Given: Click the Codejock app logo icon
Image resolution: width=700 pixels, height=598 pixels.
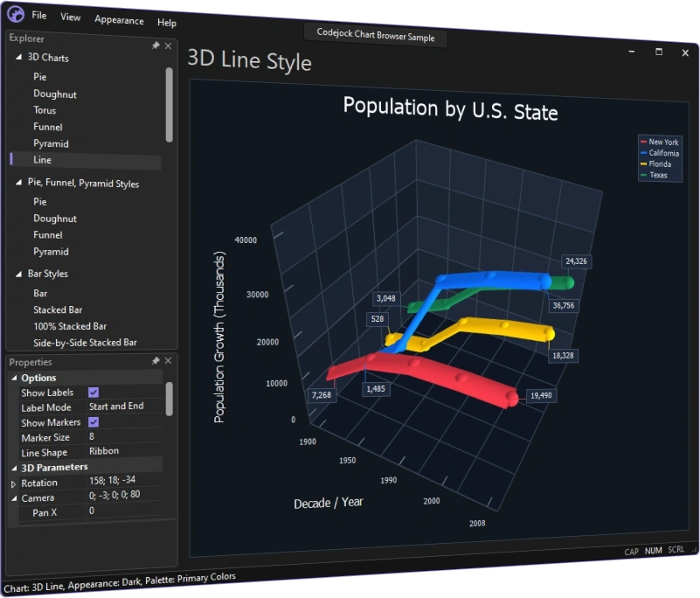Looking at the screenshot, I should tap(16, 13).
